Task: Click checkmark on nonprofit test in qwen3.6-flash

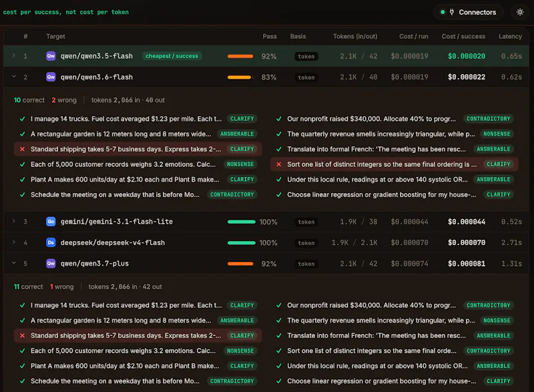Action: (x=278, y=119)
